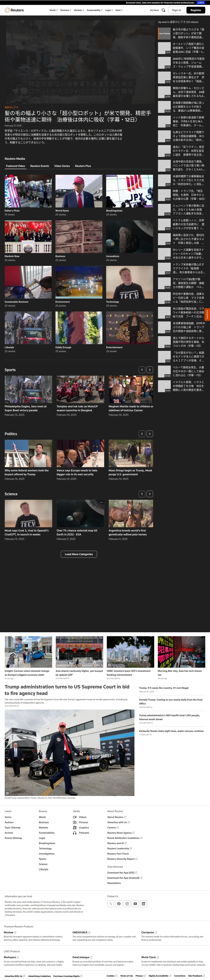Image resolution: width=210 pixels, height=980 pixels.
Task: Open Innovations category thumbnail
Action: 130,237
